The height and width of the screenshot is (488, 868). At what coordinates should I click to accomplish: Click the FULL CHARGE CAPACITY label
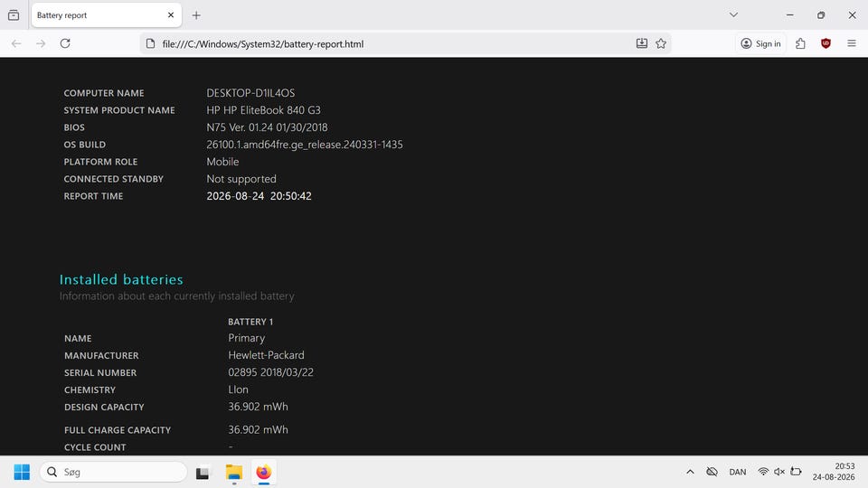(x=118, y=430)
